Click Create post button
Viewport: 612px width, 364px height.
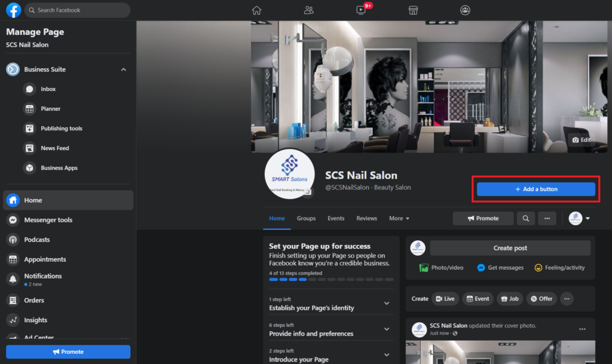(x=510, y=248)
